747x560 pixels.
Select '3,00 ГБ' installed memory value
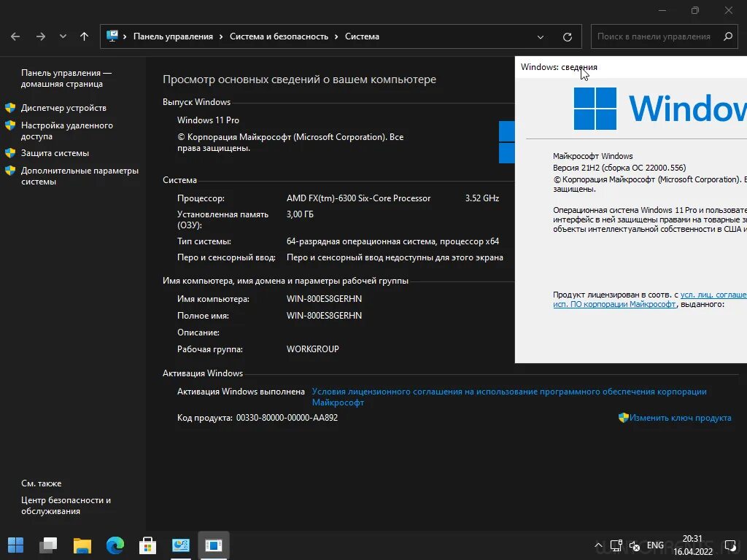[300, 214]
